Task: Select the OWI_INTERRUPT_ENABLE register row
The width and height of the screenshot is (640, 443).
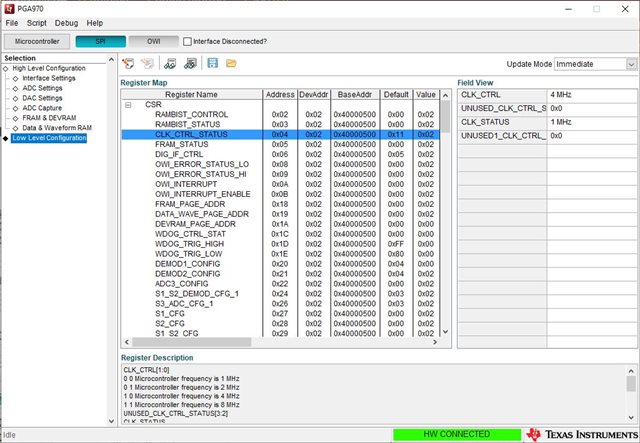Action: (280, 194)
